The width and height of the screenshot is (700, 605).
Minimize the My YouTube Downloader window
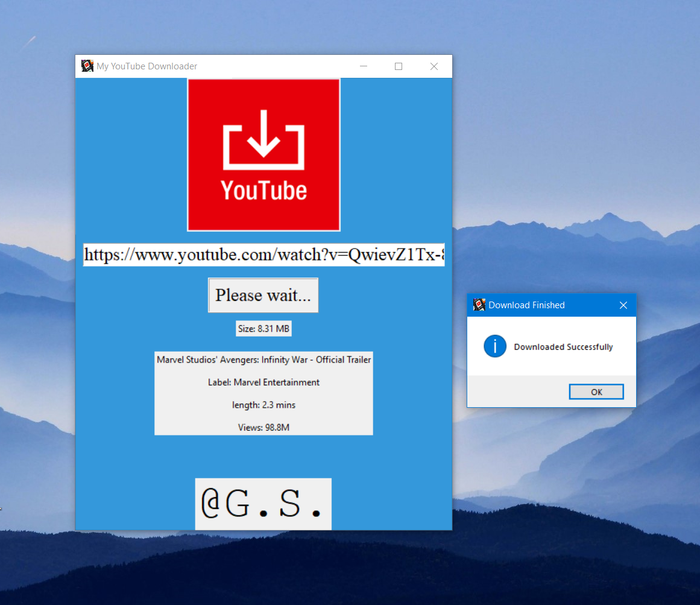pos(364,66)
